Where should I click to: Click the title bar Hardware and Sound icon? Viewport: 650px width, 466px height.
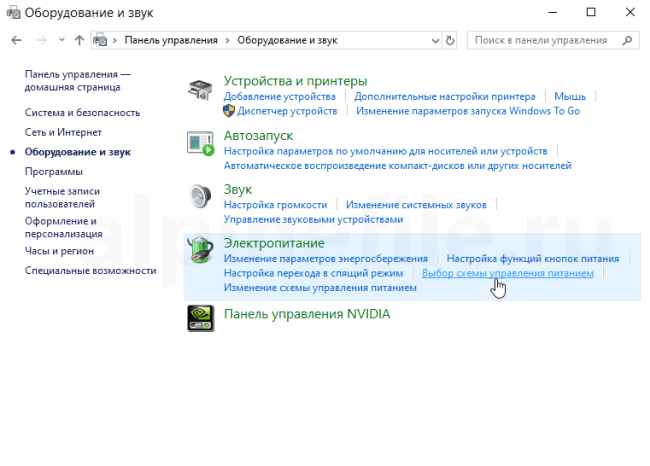(x=14, y=12)
